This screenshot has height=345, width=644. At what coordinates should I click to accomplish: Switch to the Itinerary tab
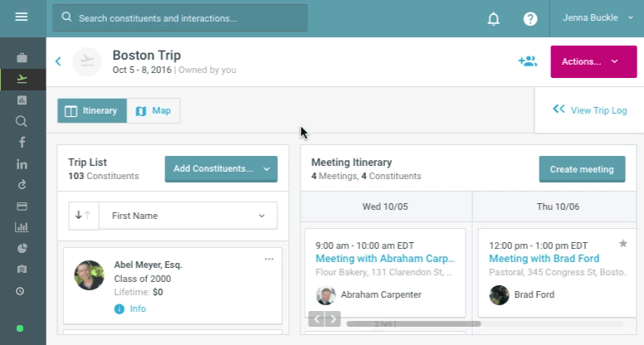point(92,110)
